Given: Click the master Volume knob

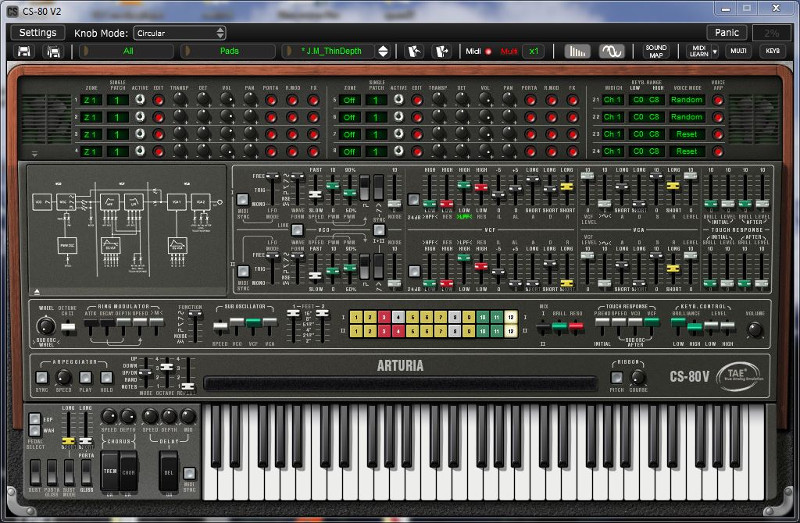Looking at the screenshot, I should tap(755, 330).
